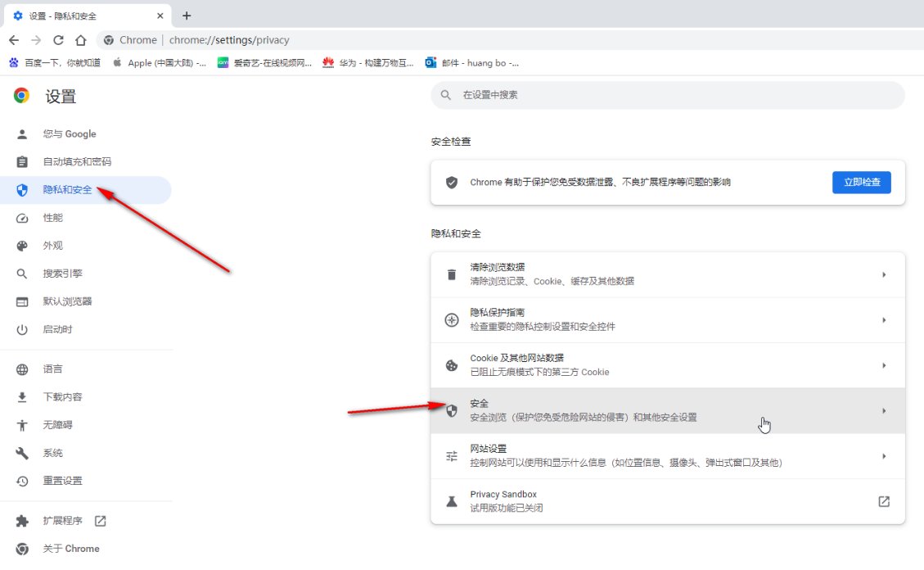This screenshot has width=924, height=570.
Task: Click the browser window icon for 默认浏览器
Action: click(22, 302)
